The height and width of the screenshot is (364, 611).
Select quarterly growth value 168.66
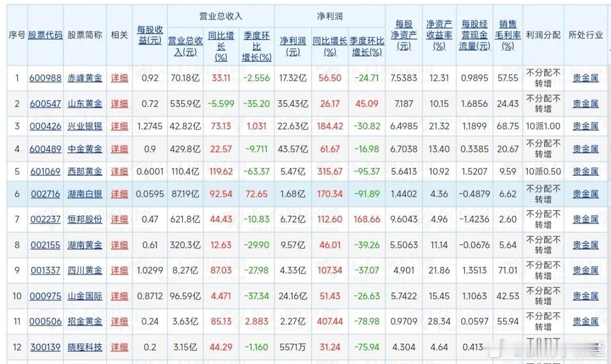(367, 219)
